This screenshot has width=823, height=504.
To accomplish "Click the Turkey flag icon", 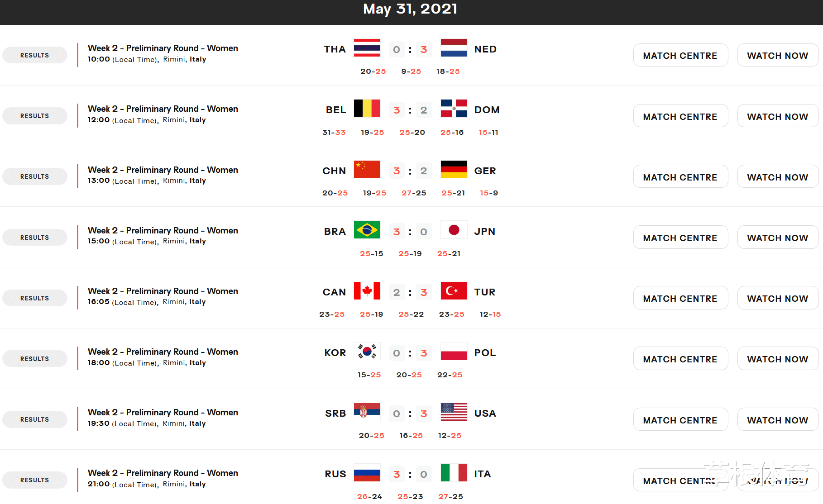I will click(x=454, y=291).
